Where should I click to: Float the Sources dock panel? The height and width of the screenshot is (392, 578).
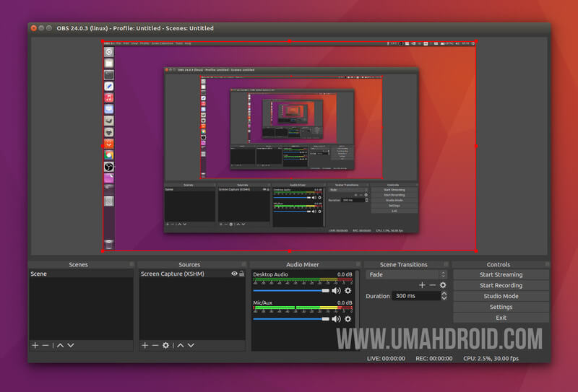click(x=243, y=264)
